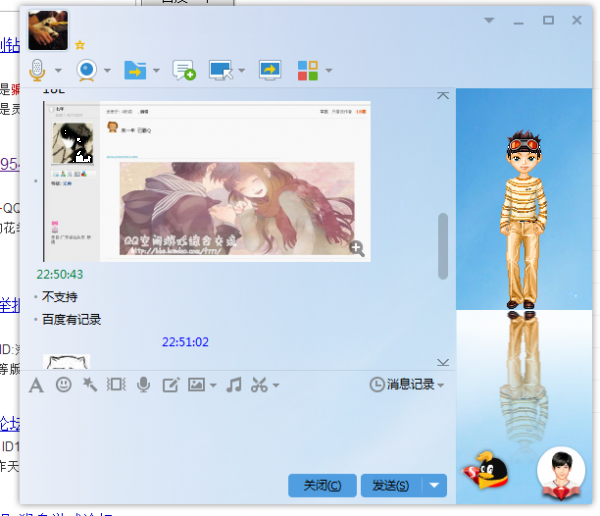
Task: Start a voice call with microphone icon
Action: [x=37, y=70]
